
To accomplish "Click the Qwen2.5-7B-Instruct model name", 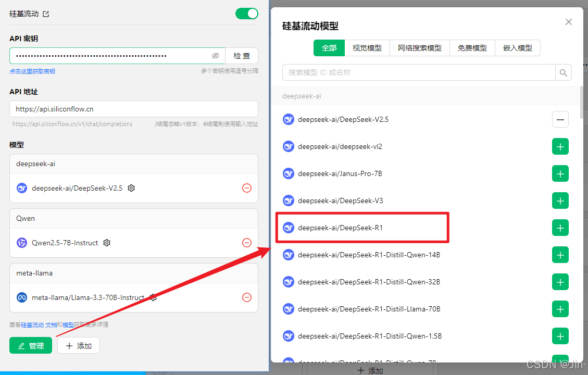I will coord(65,243).
